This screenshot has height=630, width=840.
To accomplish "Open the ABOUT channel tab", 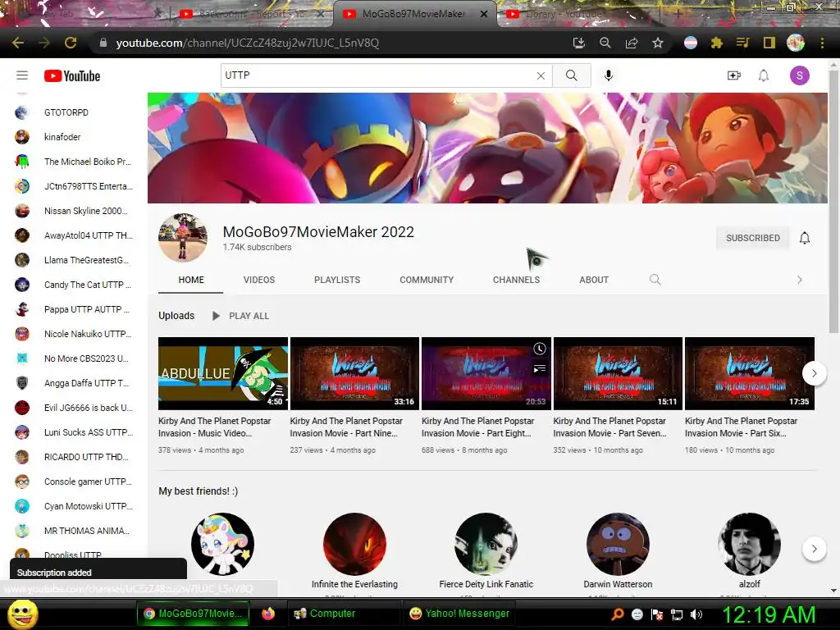I will pyautogui.click(x=594, y=280).
